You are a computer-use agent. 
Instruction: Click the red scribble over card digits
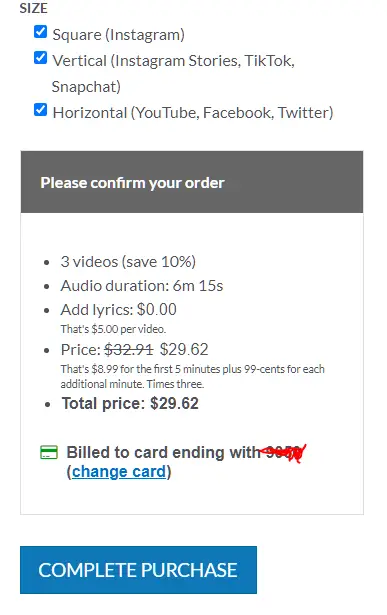click(x=283, y=453)
